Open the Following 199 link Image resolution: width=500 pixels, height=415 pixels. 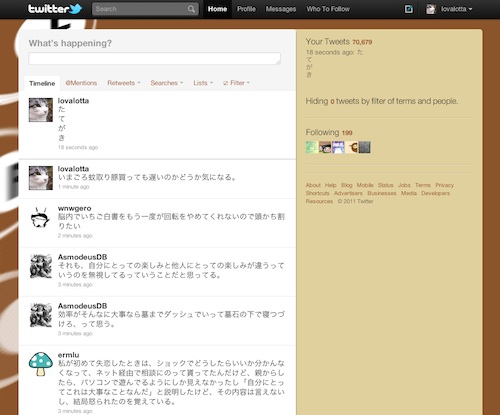tap(329, 132)
